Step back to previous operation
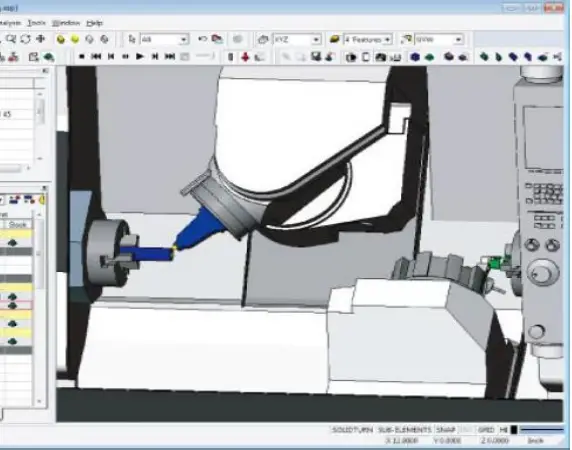This screenshot has height=450, width=572. 111,57
